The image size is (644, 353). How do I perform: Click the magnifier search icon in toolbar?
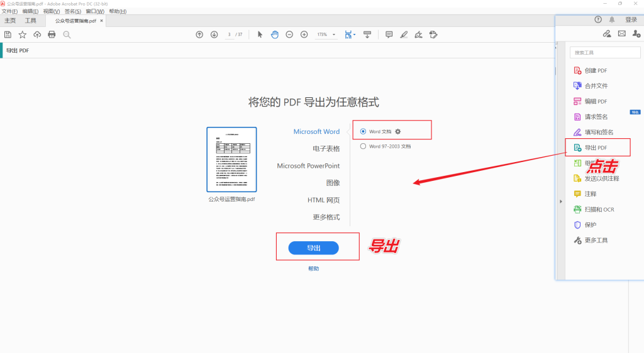(x=67, y=35)
